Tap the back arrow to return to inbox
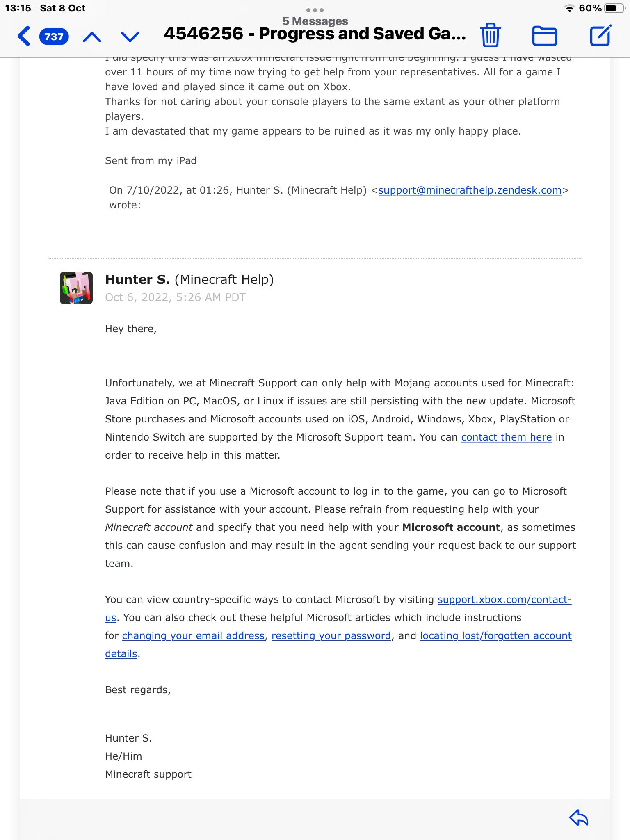Viewport: 630px width, 840px height. click(x=24, y=36)
